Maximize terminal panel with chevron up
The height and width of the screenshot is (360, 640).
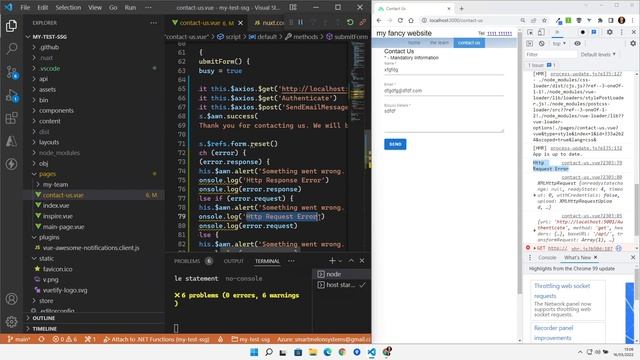tap(351, 260)
